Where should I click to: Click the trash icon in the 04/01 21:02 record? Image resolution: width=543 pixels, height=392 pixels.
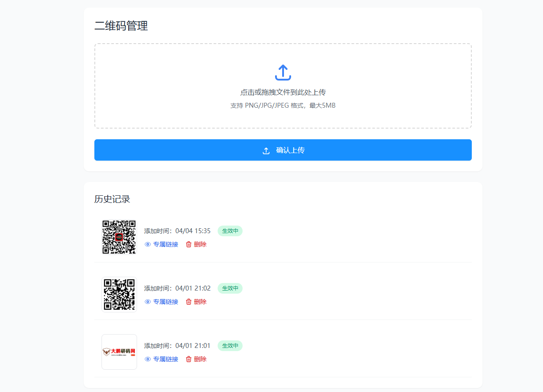188,302
